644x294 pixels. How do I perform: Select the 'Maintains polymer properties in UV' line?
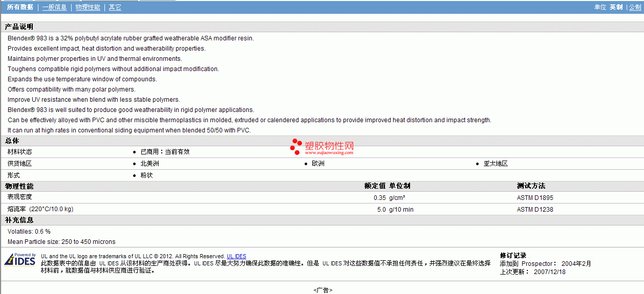(95, 59)
